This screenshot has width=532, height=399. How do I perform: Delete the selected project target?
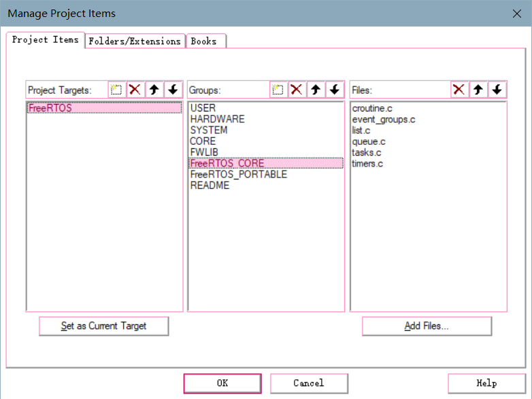pos(135,90)
